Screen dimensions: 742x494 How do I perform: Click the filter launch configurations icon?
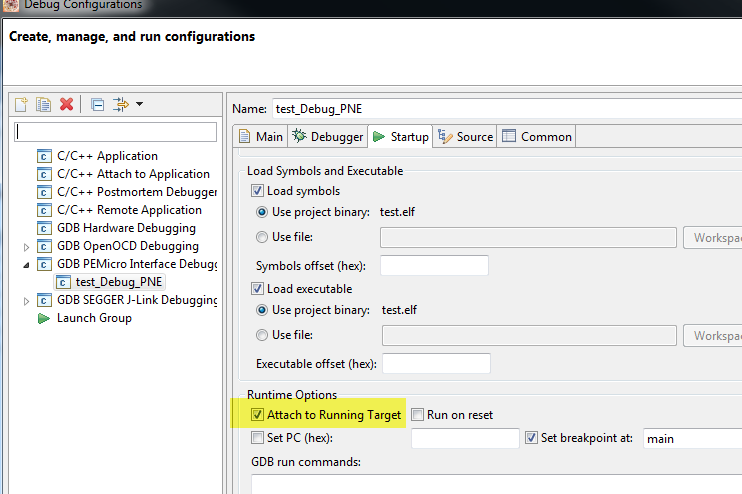tap(121, 104)
